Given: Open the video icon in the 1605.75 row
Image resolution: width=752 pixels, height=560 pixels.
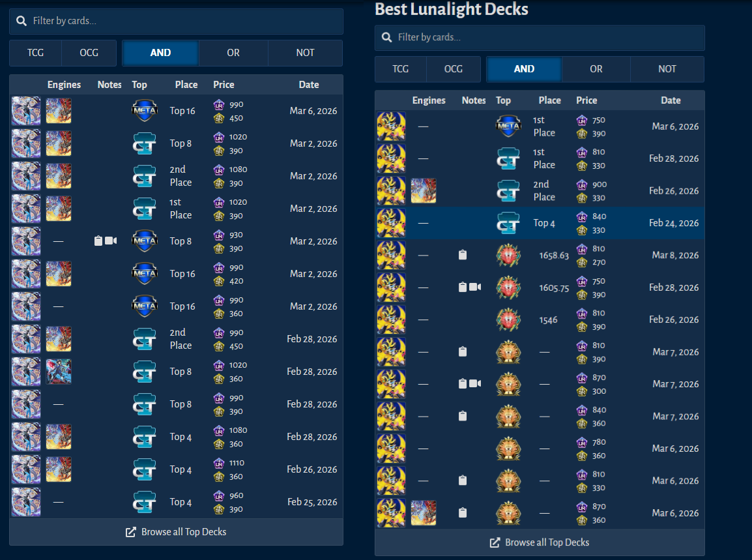Looking at the screenshot, I should (x=475, y=287).
